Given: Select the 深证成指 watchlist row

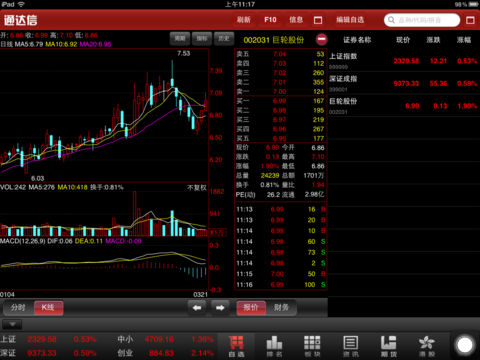Looking at the screenshot, I should [x=404, y=83].
